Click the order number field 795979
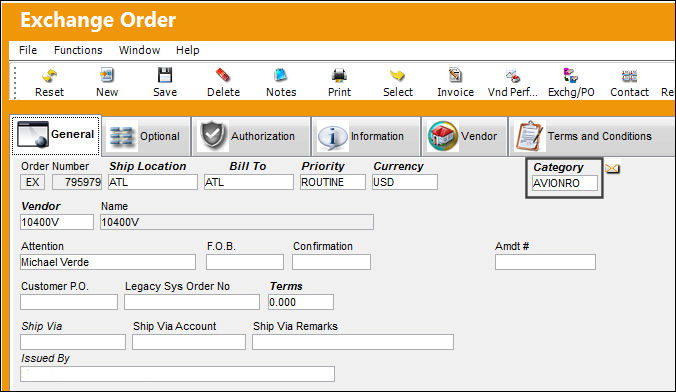The height and width of the screenshot is (392, 676). point(77,182)
